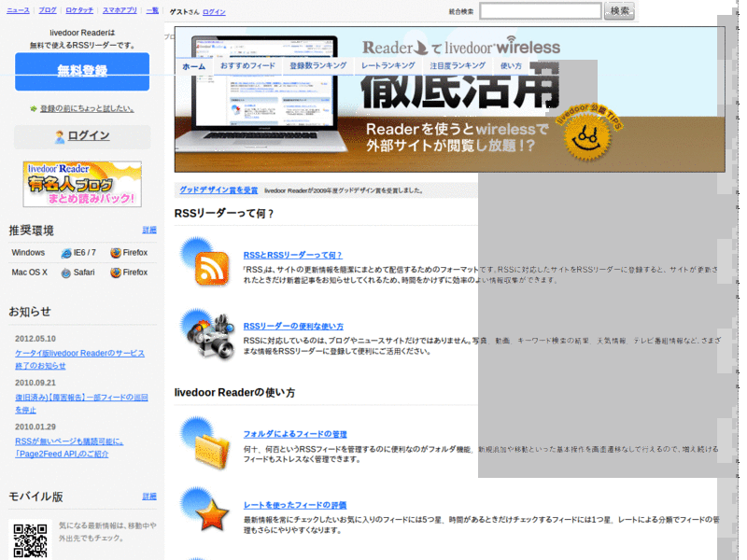
Task: Click the large ログイン sidebar button
Action: pos(82,136)
